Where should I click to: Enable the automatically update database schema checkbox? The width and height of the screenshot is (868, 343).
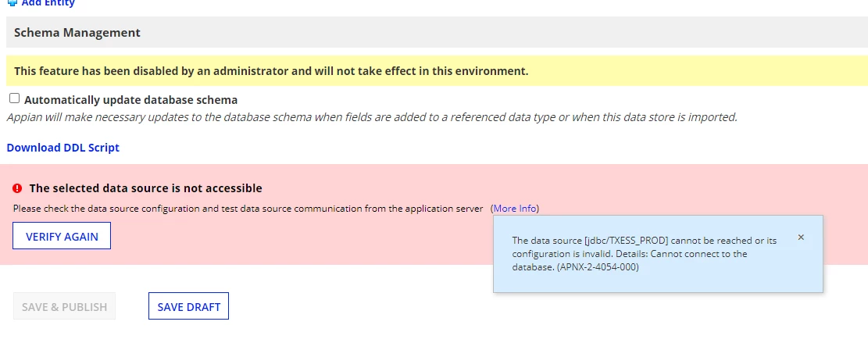(x=14, y=98)
